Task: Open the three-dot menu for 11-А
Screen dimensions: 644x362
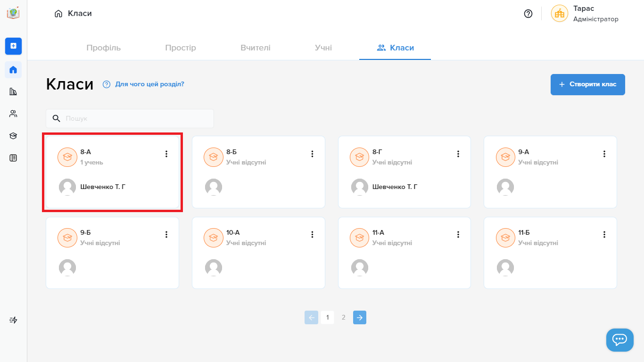Action: tap(458, 234)
